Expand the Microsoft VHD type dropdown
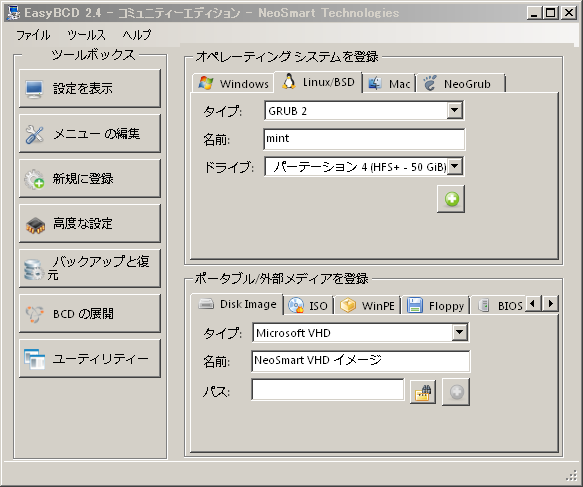Screen dimensions: 583x487 tap(460, 332)
